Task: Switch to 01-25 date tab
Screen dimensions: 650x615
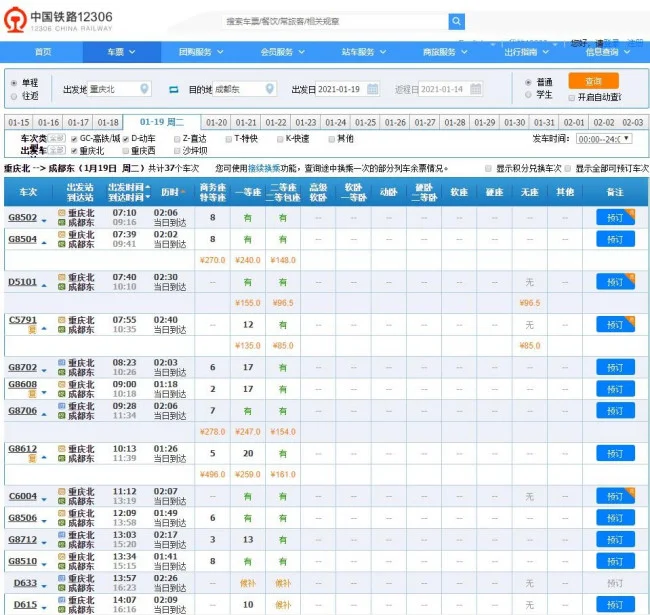Action: [x=365, y=123]
